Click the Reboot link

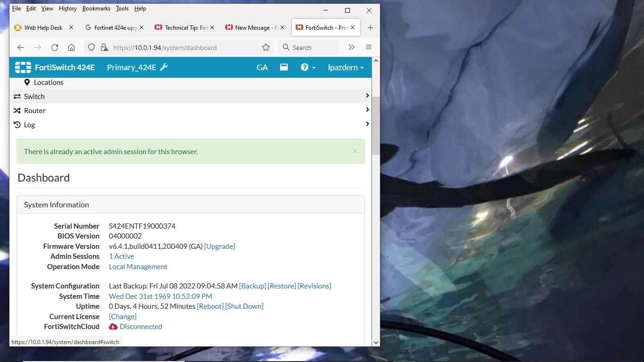coord(210,306)
